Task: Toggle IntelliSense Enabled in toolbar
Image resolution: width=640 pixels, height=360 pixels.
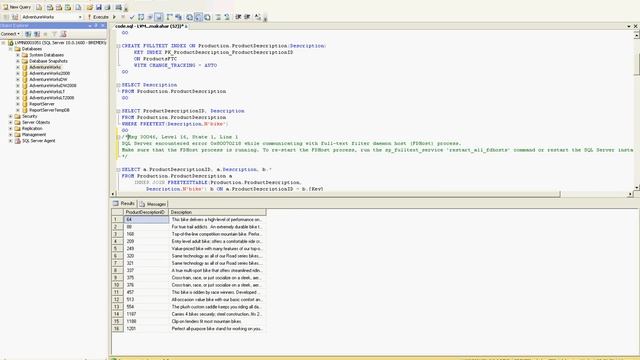Action: pos(159,17)
